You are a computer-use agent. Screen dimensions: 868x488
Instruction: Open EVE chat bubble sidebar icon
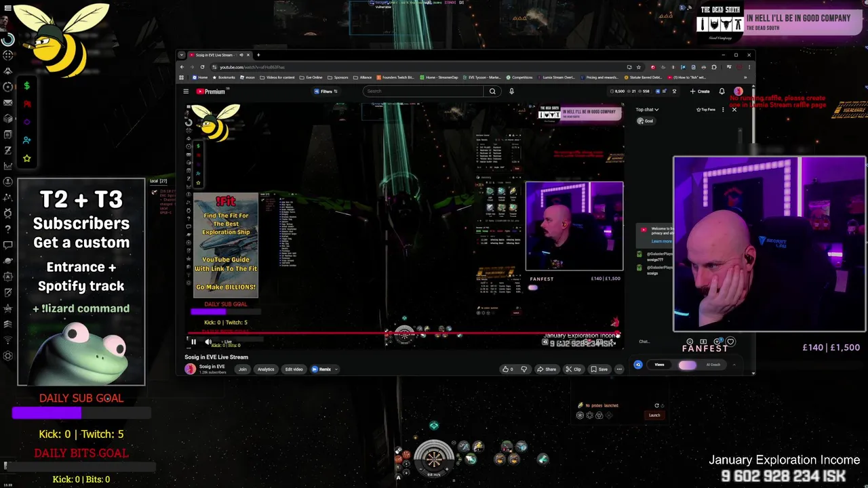coord(7,245)
